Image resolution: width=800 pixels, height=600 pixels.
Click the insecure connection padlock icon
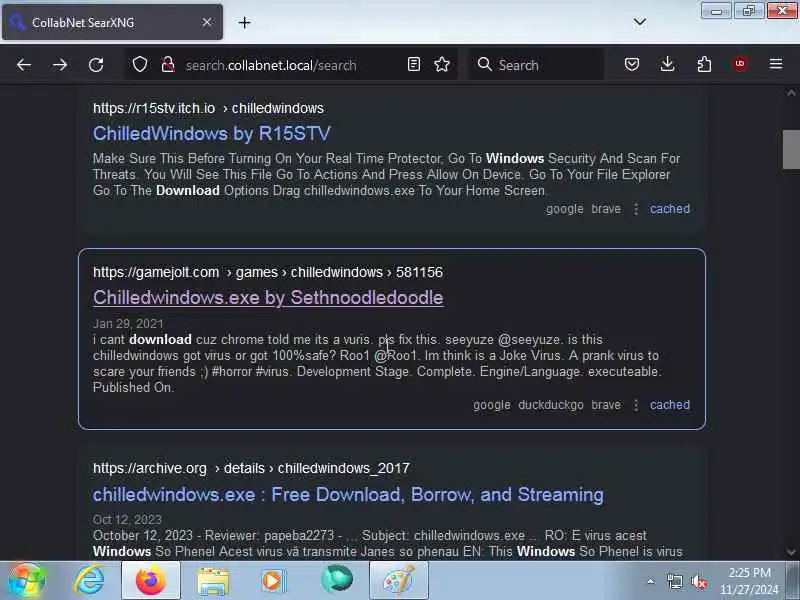(168, 65)
